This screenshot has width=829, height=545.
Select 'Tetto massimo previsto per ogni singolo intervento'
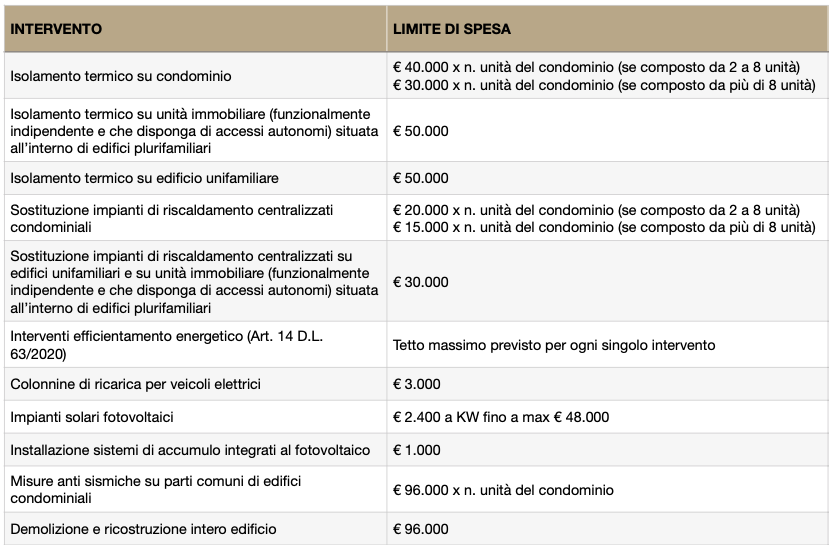(554, 345)
